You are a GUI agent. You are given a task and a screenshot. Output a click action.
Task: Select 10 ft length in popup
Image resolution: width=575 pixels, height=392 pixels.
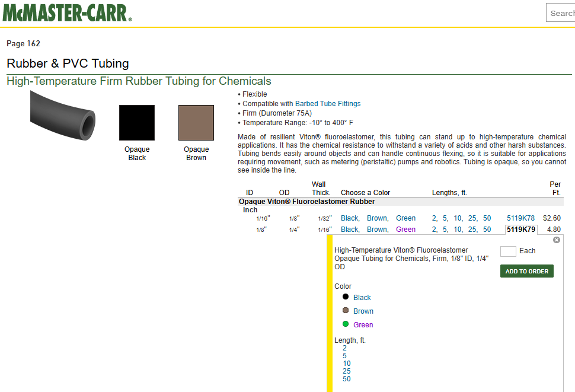coord(347,364)
